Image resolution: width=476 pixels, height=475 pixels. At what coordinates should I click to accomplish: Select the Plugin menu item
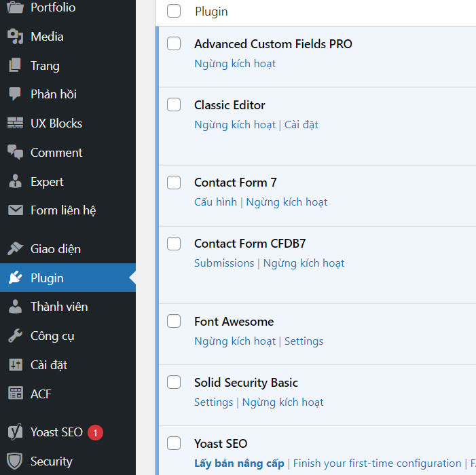point(68,278)
